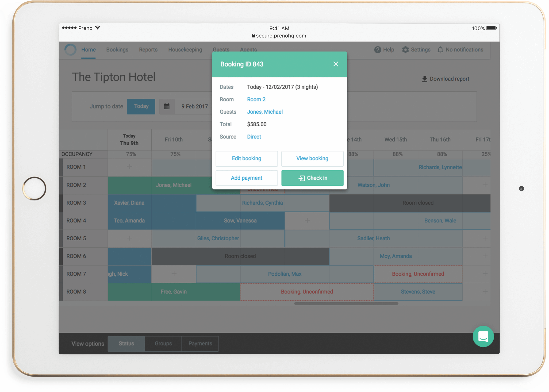Image resolution: width=549 pixels, height=392 pixels.
Task: Open the Jones, Michael guest link
Action: tap(265, 112)
